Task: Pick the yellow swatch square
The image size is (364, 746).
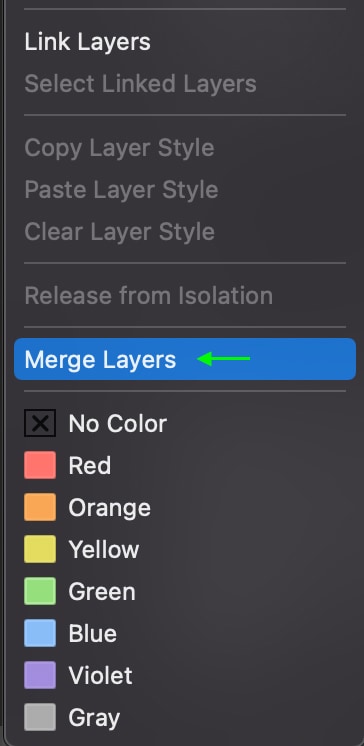Action: tap(40, 549)
